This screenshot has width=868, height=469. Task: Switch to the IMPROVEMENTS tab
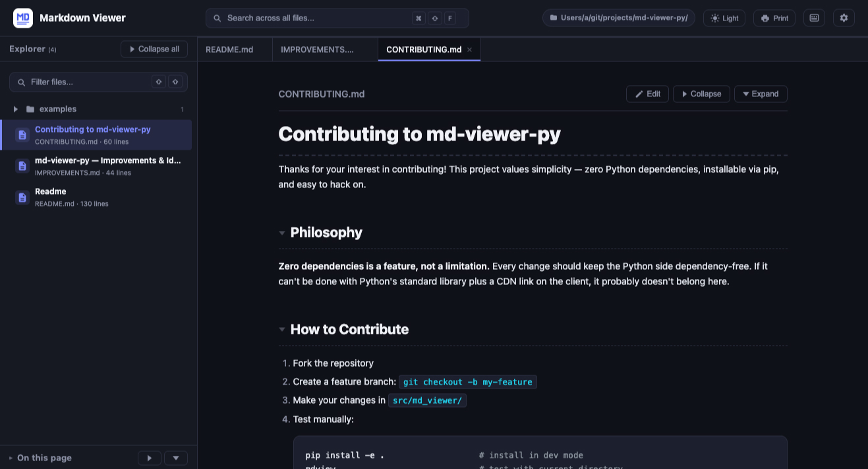coord(325,49)
